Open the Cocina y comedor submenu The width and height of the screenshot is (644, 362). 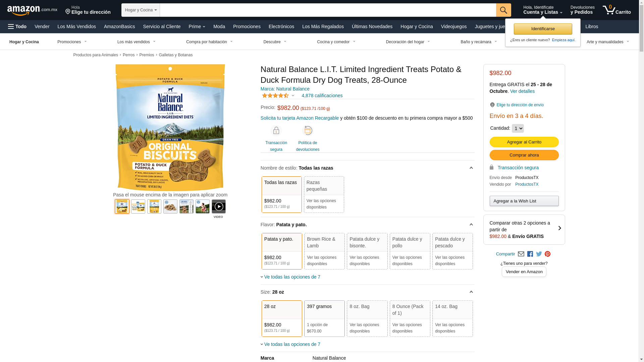tap(336, 42)
